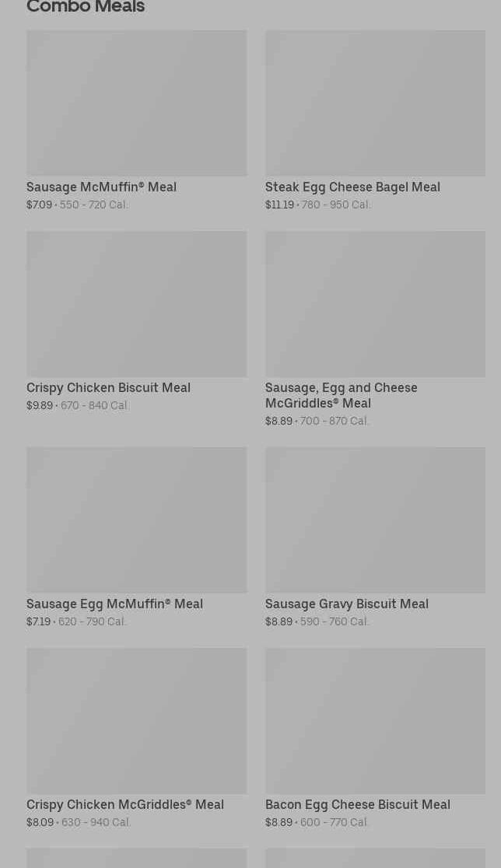Choose the Bacon Egg Cheese Biscuit Meal image
This screenshot has width=501, height=868.
pos(375,720)
